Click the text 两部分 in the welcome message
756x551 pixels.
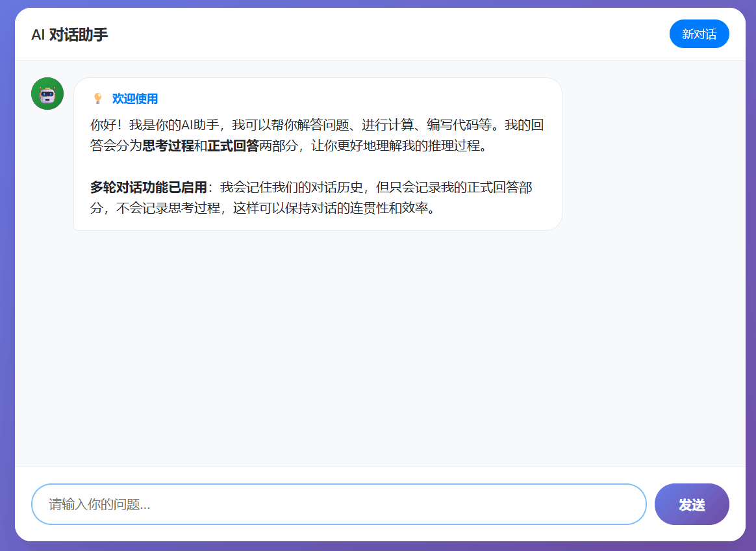pyautogui.click(x=278, y=146)
